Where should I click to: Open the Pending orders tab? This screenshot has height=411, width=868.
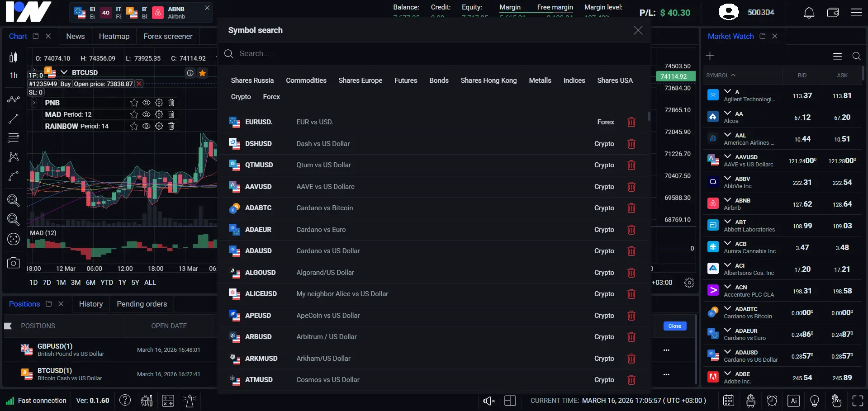click(x=142, y=304)
